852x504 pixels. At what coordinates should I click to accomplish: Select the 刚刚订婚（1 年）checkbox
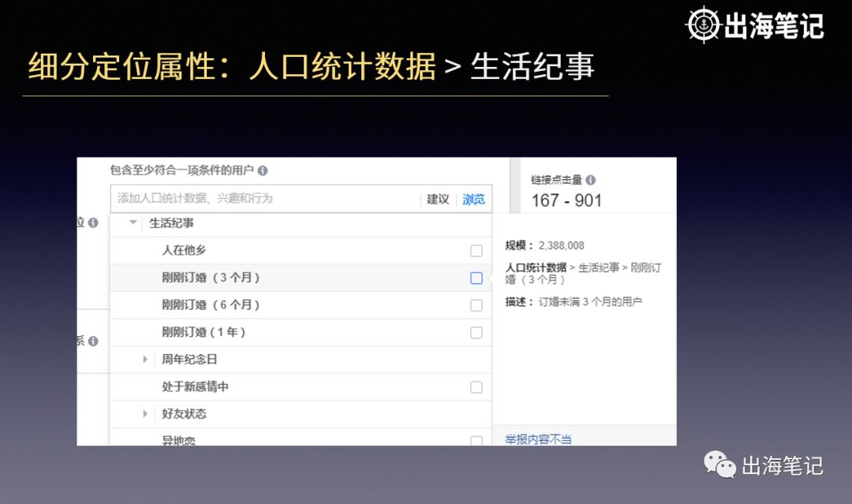476,332
